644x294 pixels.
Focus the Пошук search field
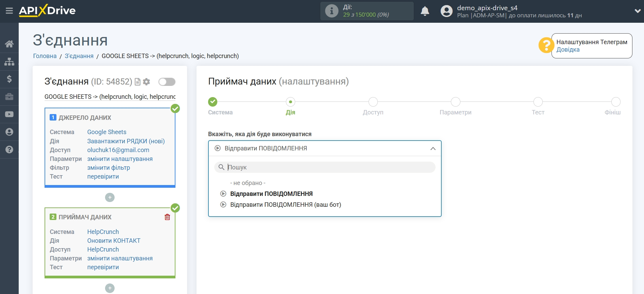click(325, 167)
